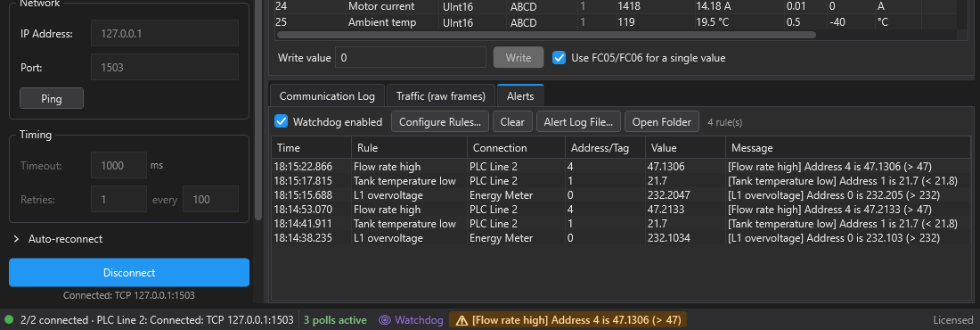Select the alert at 18:14:41.911
Viewport: 980px width, 330px height.
pos(621,224)
